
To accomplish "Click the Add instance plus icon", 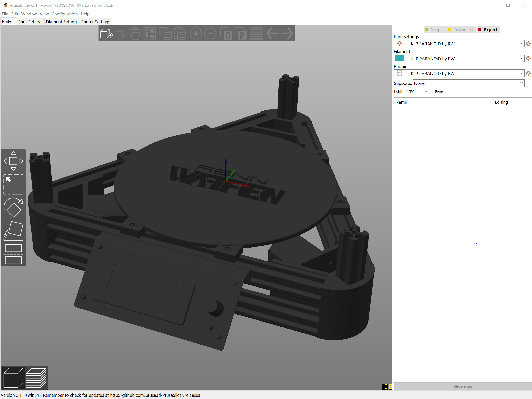I will [x=196, y=33].
